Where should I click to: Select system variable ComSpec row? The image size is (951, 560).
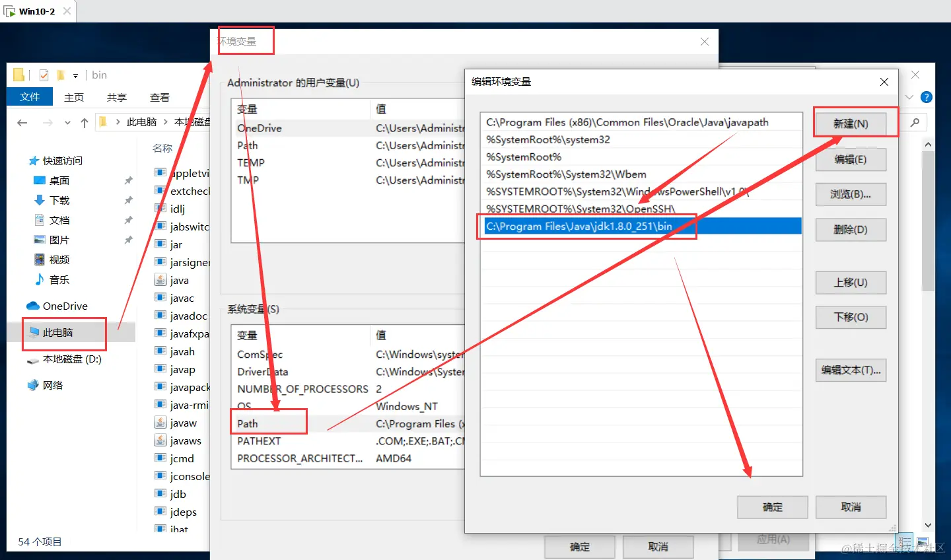point(348,355)
